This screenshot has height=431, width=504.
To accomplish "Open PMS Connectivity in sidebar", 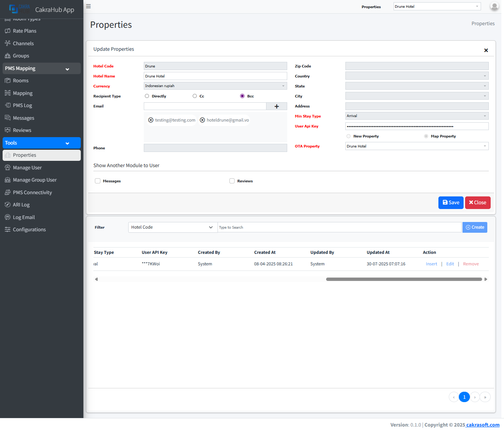I will [x=32, y=192].
